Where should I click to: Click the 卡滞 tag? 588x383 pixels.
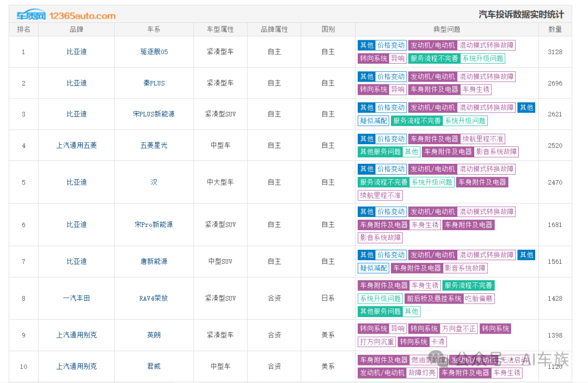click(x=438, y=342)
